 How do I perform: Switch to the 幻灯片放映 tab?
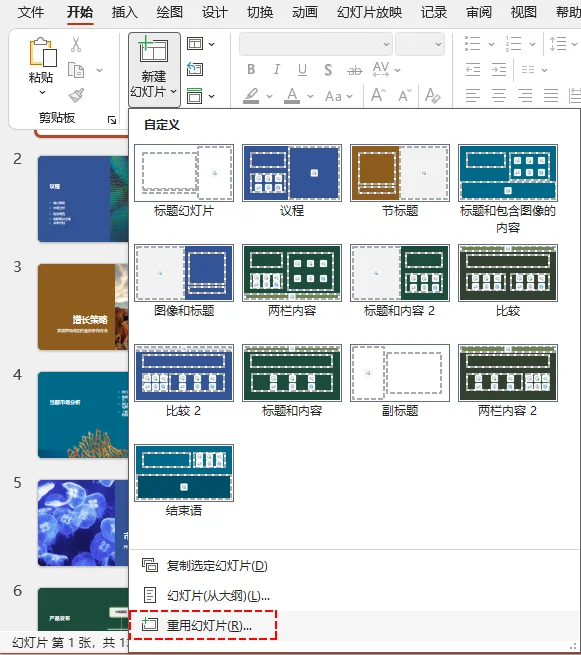click(x=369, y=12)
